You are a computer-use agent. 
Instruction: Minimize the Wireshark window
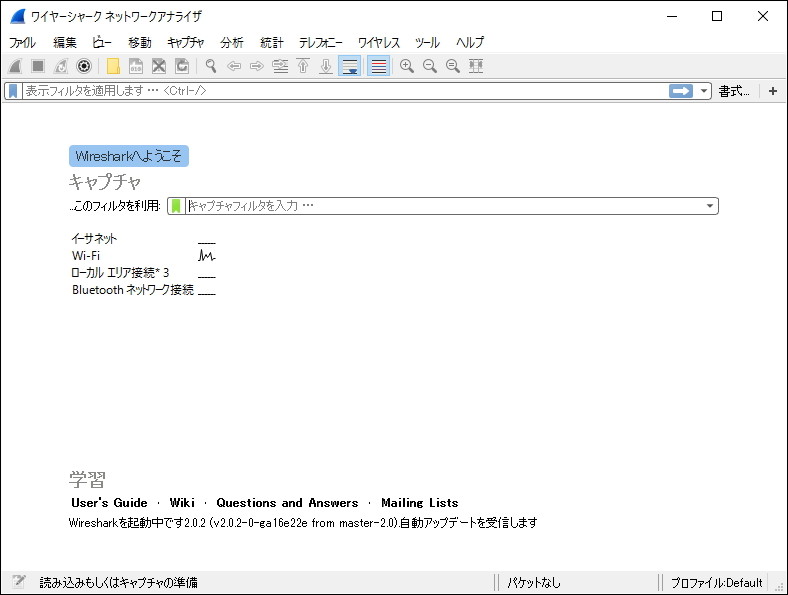point(672,16)
